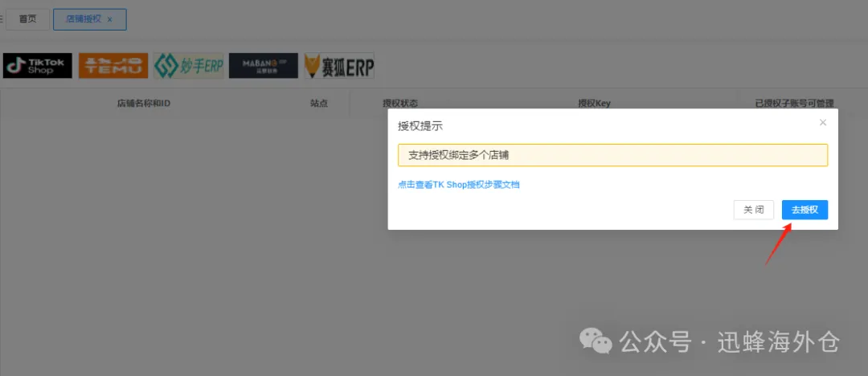Click the 店铺名称和ID column header
Image resolution: width=868 pixels, height=376 pixels.
[x=144, y=104]
